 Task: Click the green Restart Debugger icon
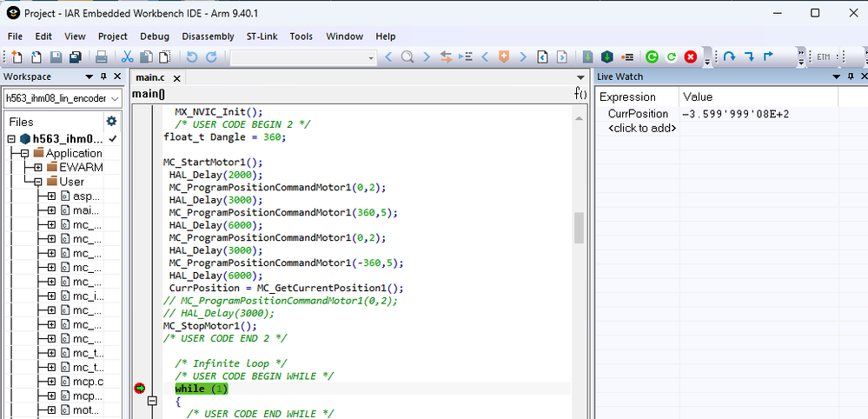coord(652,57)
